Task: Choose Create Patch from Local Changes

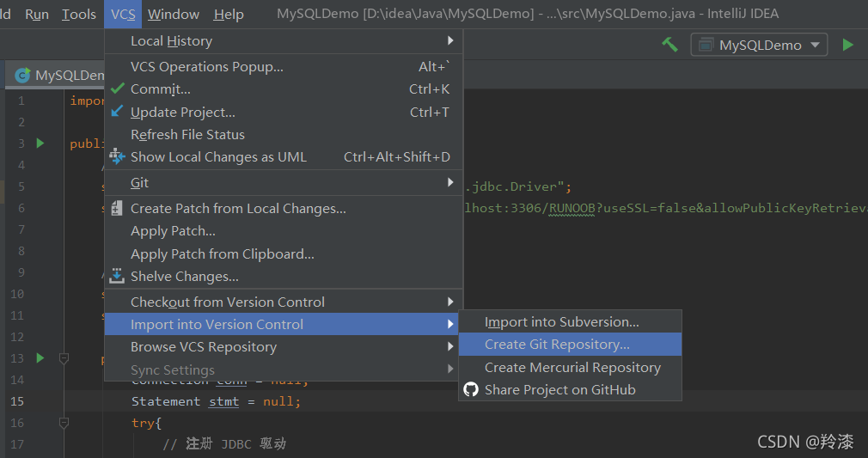Action: [x=284, y=208]
